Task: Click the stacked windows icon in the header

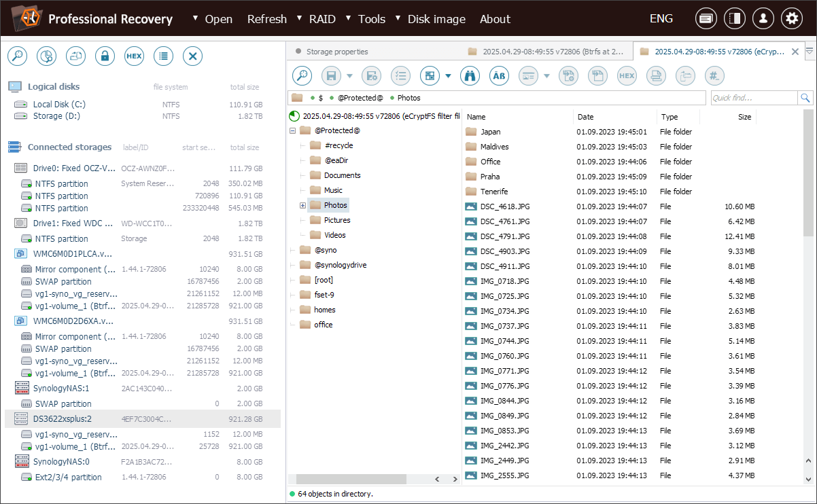Action: click(x=706, y=19)
